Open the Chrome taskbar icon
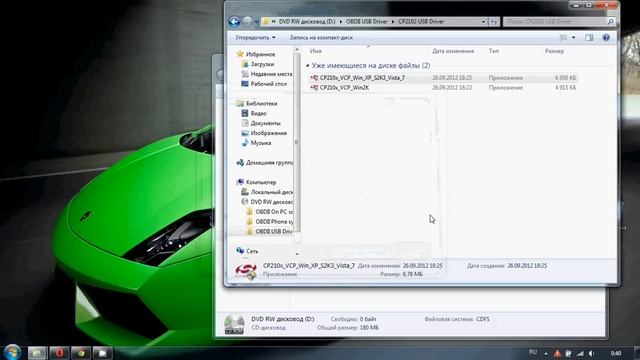Viewport: 640px width, 360px height. point(81,353)
